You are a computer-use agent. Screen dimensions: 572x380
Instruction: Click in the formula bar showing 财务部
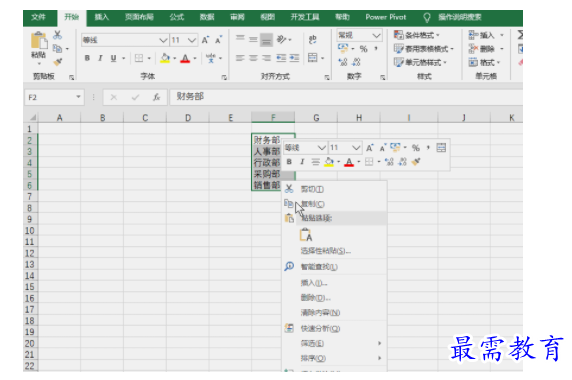346,97
